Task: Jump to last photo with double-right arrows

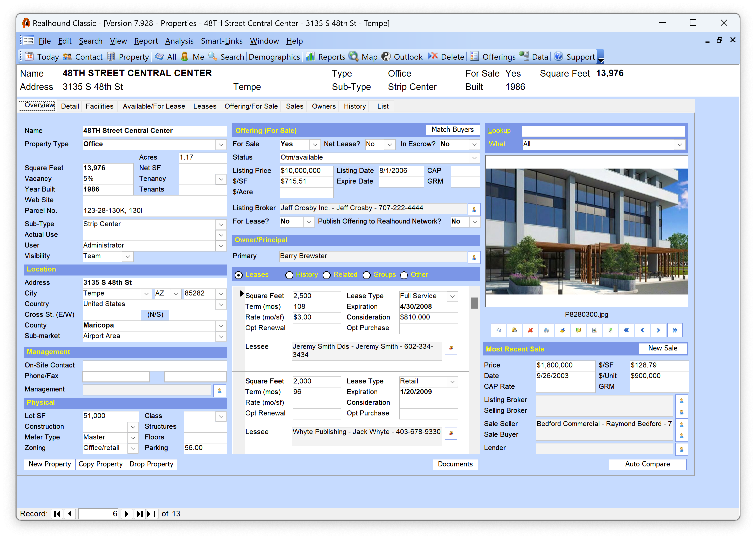Action: (675, 330)
